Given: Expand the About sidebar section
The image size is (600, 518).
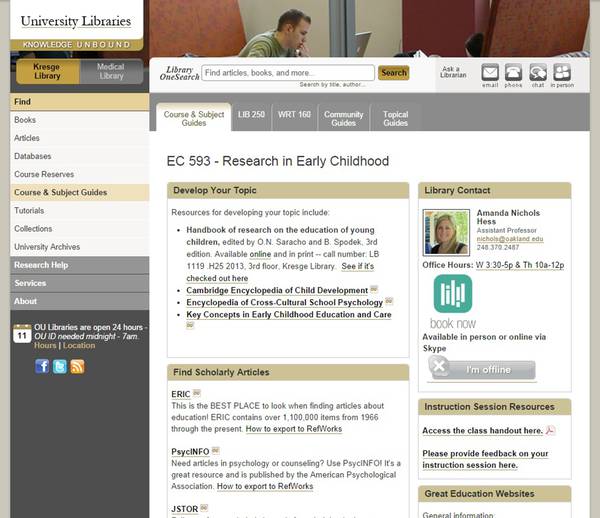Looking at the screenshot, I should 80,301.
